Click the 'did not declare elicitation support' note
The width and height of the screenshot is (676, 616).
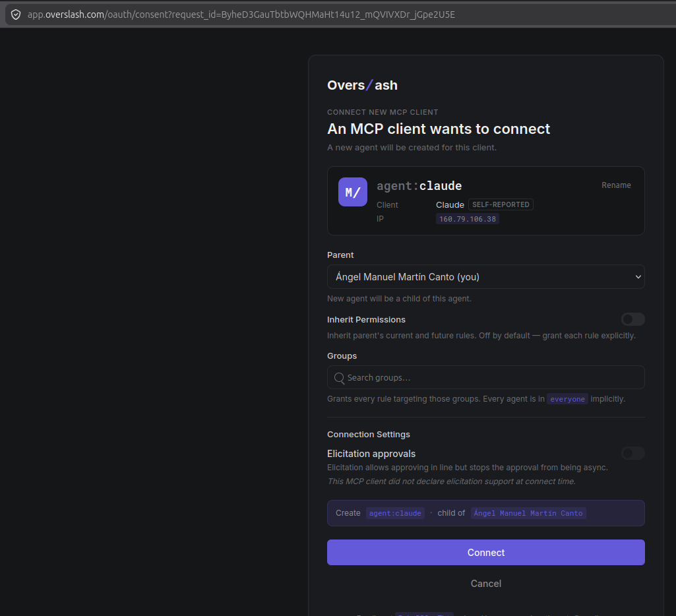(451, 481)
